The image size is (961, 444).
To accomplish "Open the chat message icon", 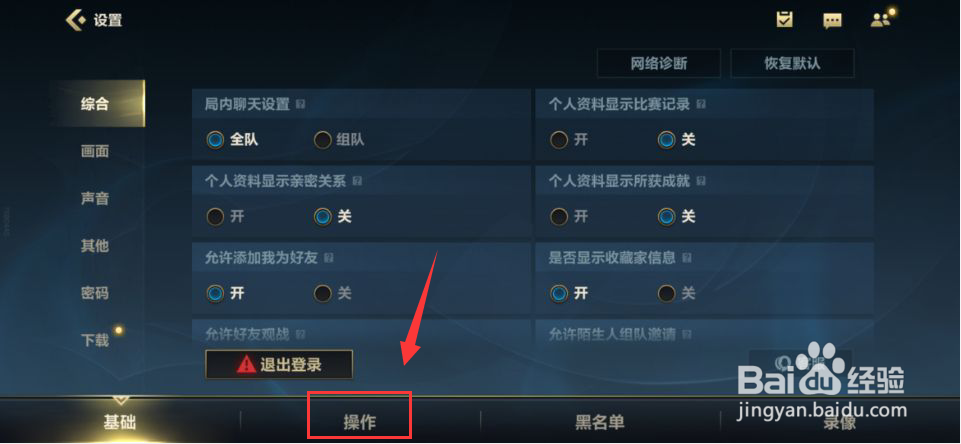I will pos(832,20).
